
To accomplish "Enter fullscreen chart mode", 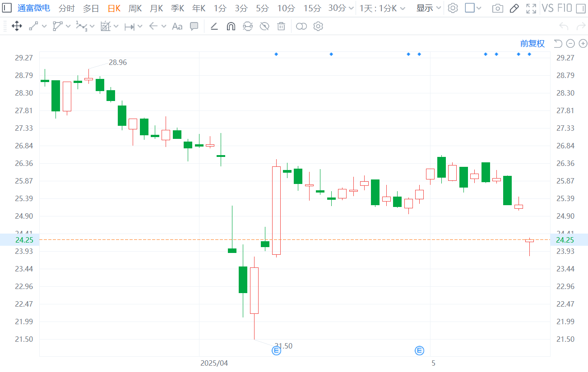I will point(531,8).
